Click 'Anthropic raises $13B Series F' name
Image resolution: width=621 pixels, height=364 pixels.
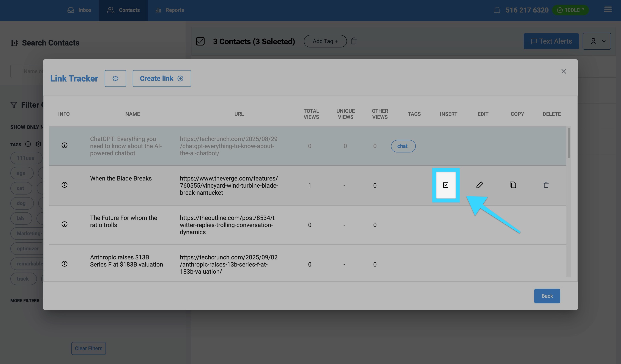click(126, 261)
